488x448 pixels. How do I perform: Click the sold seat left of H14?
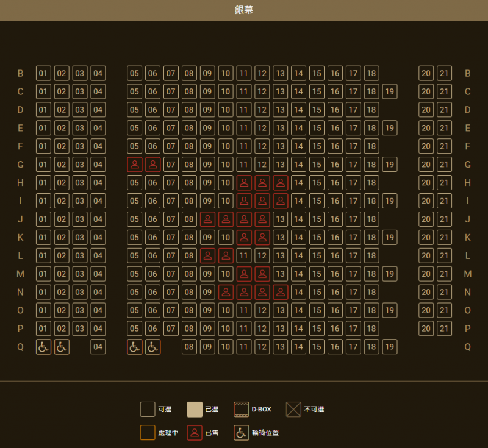[280, 183]
